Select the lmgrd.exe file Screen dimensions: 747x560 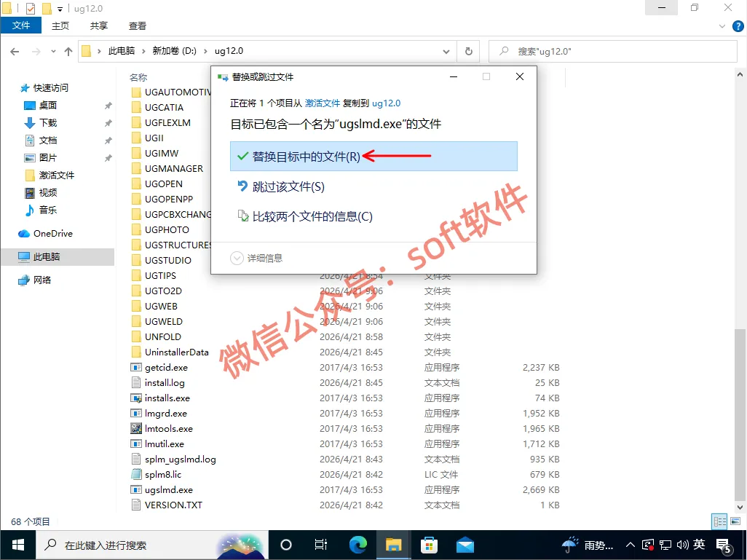(x=165, y=413)
